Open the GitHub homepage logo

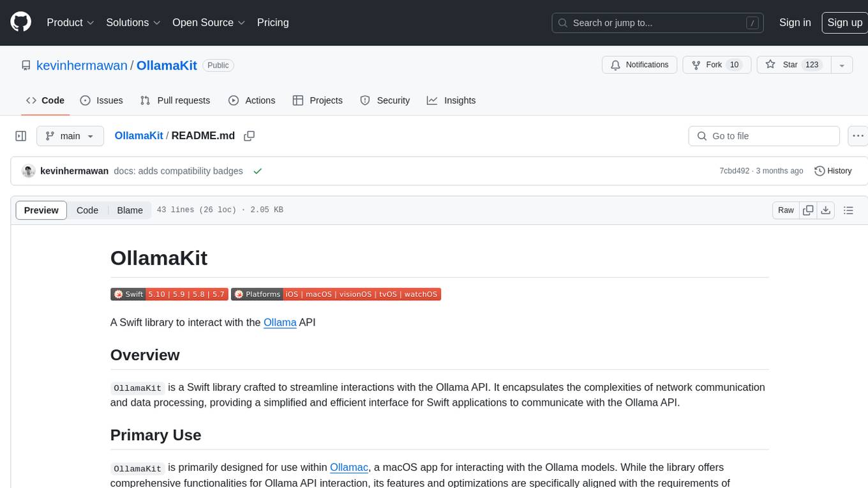(20, 22)
